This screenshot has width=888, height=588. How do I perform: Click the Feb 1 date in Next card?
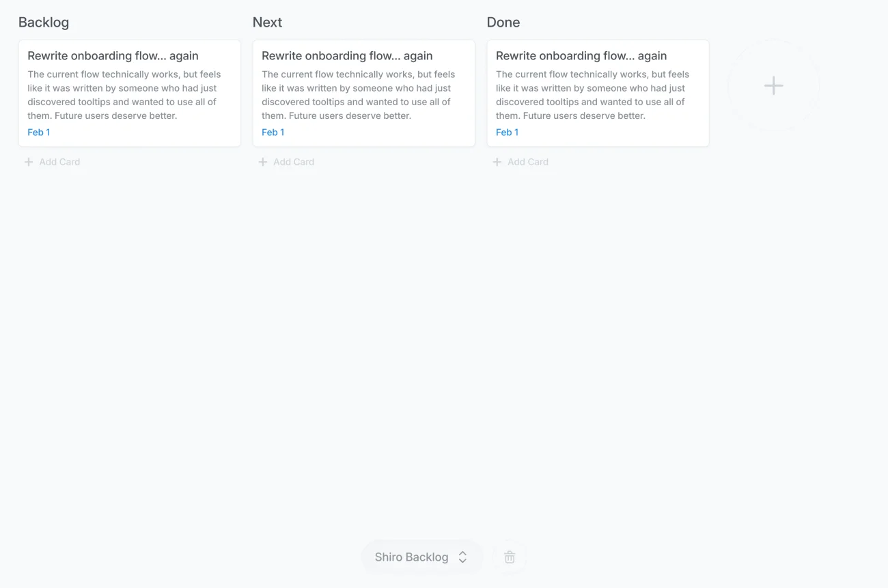tap(273, 132)
